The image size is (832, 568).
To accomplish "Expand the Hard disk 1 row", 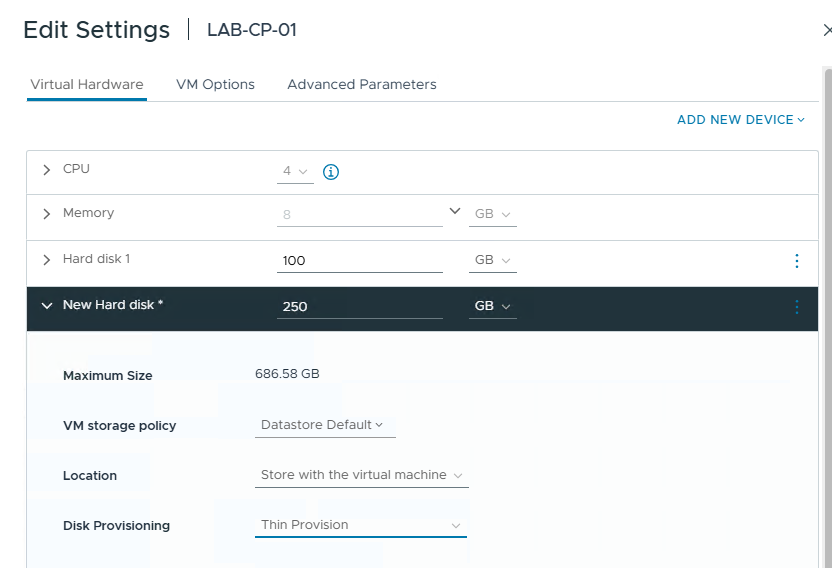I will click(x=46, y=260).
